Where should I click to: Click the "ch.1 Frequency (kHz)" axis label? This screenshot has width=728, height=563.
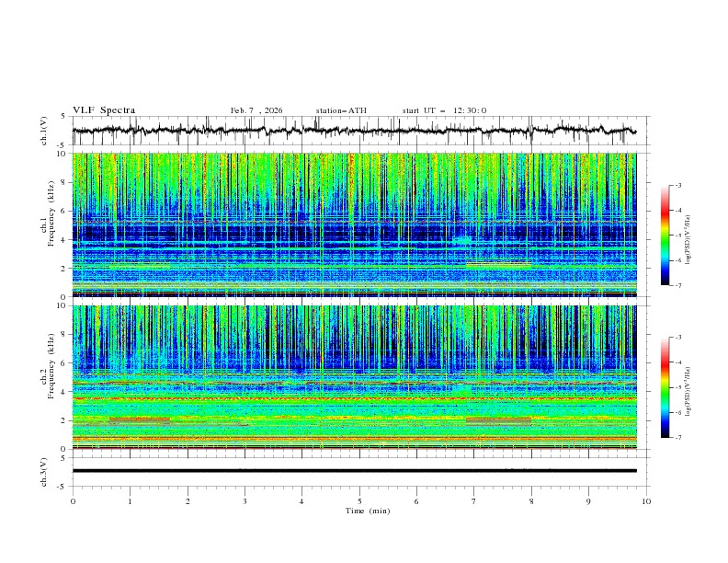[x=48, y=214]
